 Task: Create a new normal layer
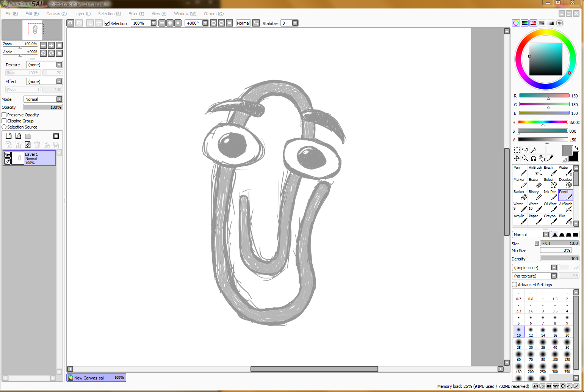(9, 136)
